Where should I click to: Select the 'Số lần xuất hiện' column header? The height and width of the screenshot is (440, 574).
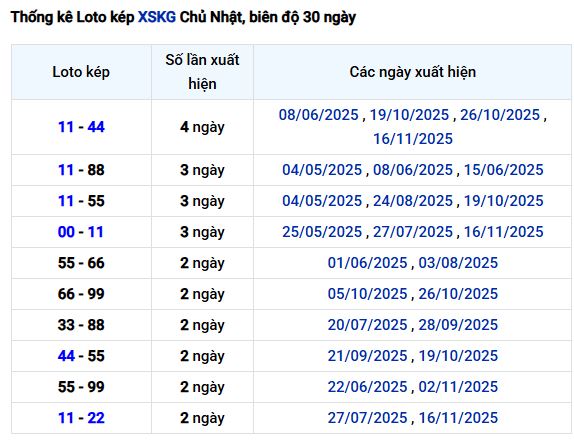click(x=202, y=72)
